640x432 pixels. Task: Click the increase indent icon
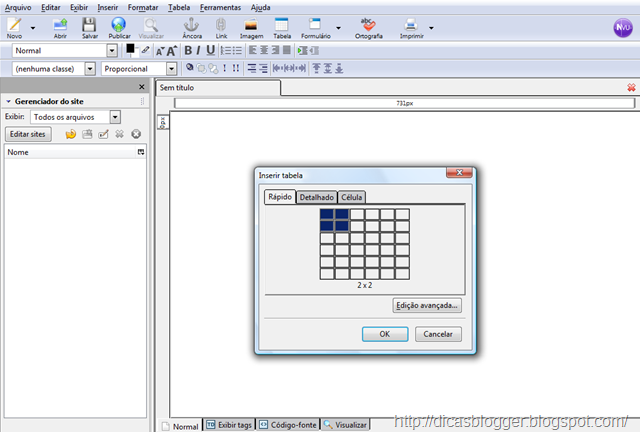pos(302,51)
